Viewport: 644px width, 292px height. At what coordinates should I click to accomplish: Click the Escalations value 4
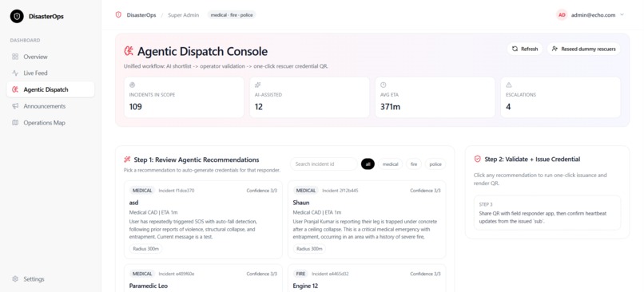[x=508, y=107]
